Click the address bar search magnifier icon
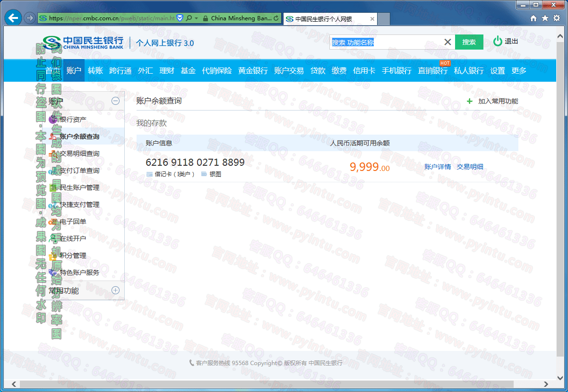 (x=189, y=18)
